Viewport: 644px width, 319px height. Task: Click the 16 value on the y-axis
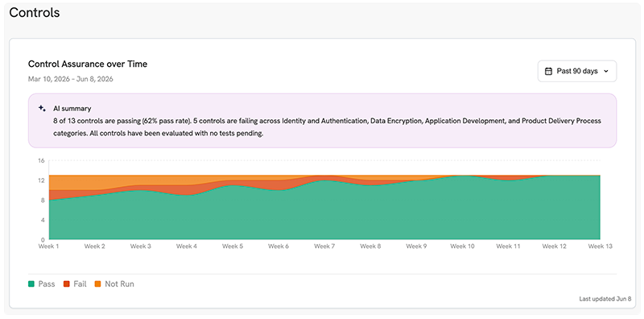point(41,161)
